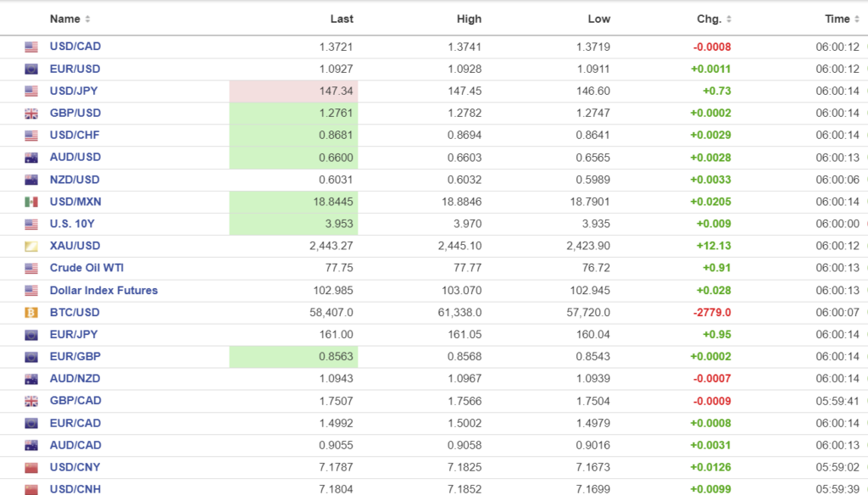The height and width of the screenshot is (495, 868).
Task: Open the USD/JPY pair link
Action: [x=75, y=91]
